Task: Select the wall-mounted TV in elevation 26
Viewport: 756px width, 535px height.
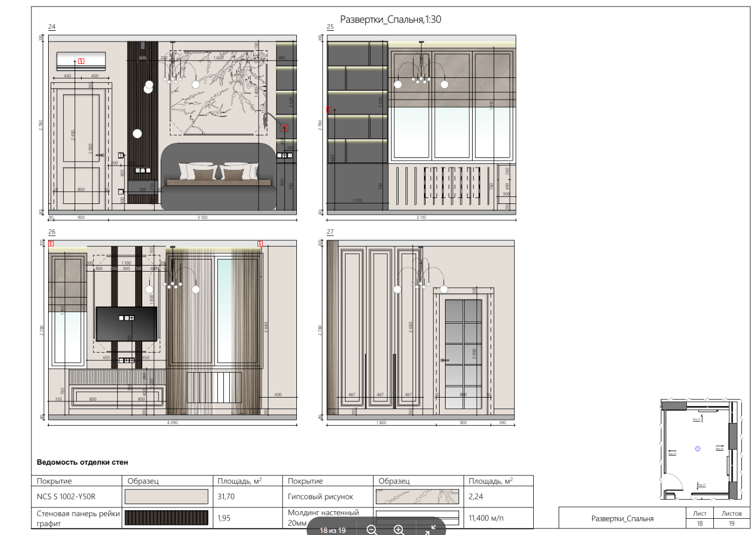Action: [x=127, y=324]
